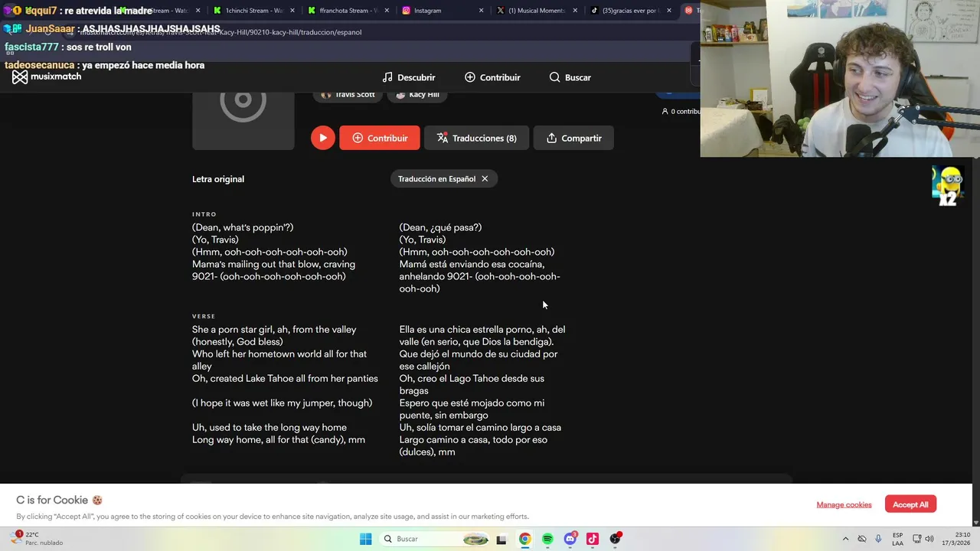Play the song with the round play button
The height and width of the screenshot is (551, 980).
pyautogui.click(x=322, y=138)
